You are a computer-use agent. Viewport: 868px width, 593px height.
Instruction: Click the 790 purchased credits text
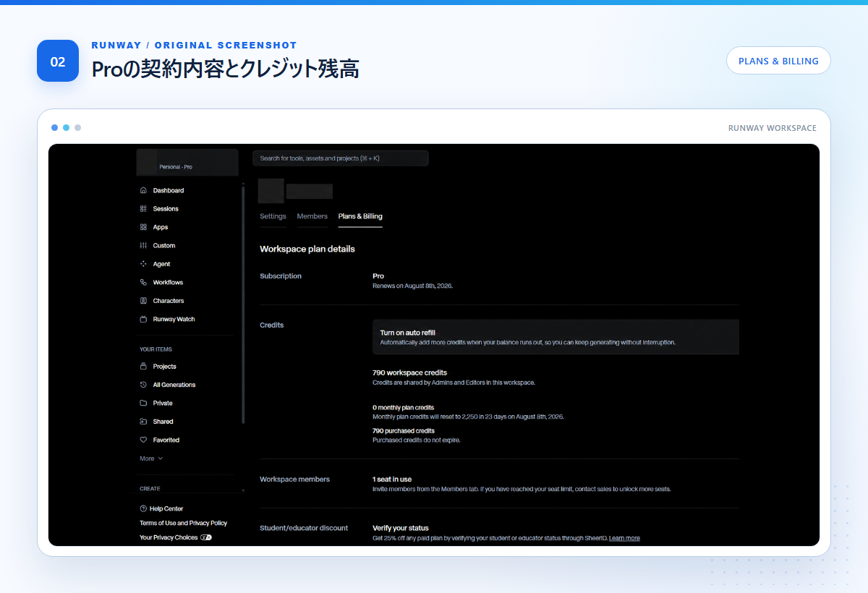tap(403, 430)
